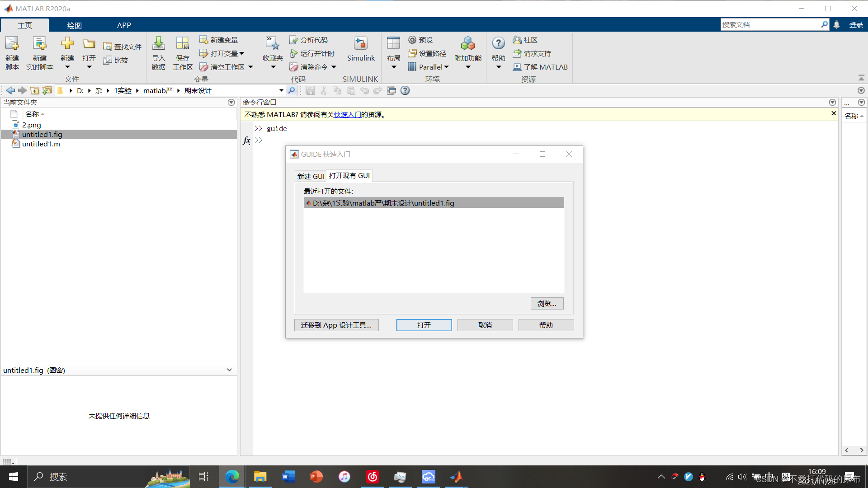Viewport: 868px width, 488px height.
Task: Click the Add-Ons (附加功能) icon
Action: (x=468, y=43)
